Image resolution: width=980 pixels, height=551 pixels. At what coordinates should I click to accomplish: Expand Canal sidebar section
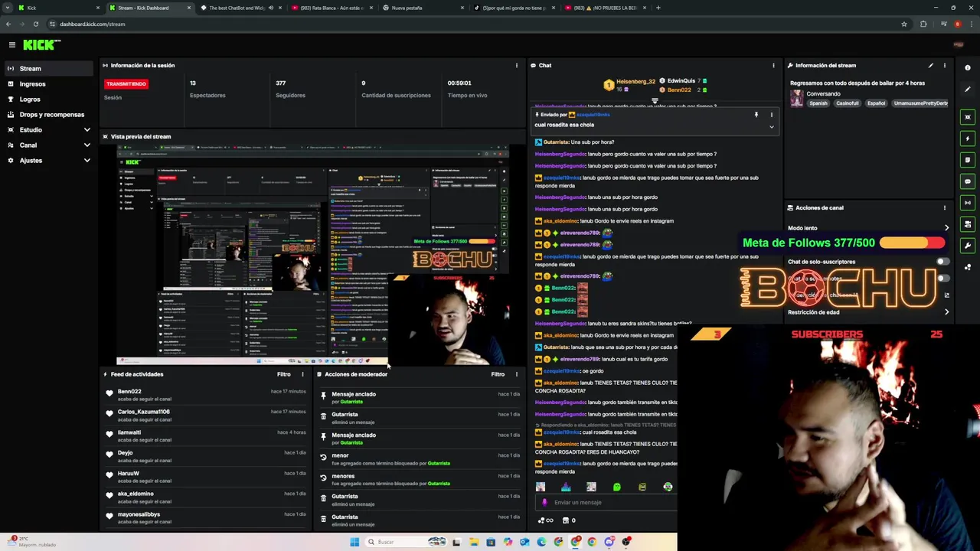87,145
